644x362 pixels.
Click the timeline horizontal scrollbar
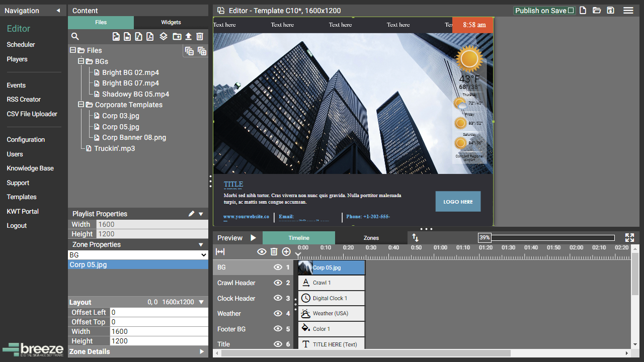[x=365, y=353]
